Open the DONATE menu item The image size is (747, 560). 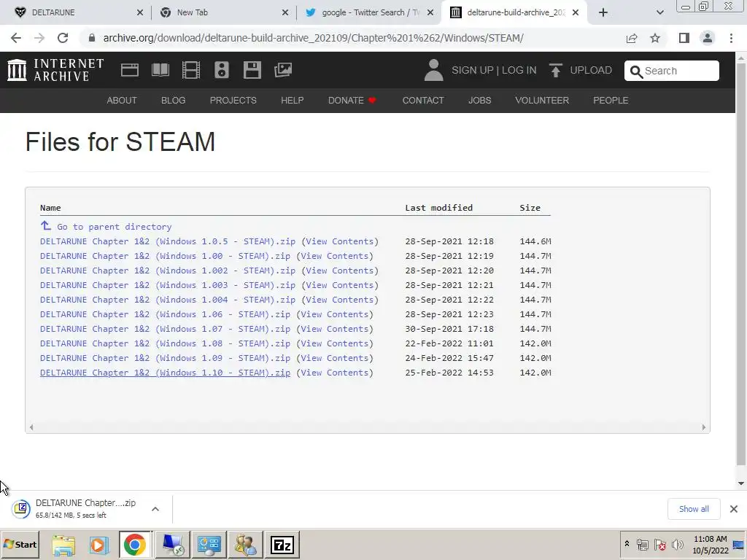[352, 101]
